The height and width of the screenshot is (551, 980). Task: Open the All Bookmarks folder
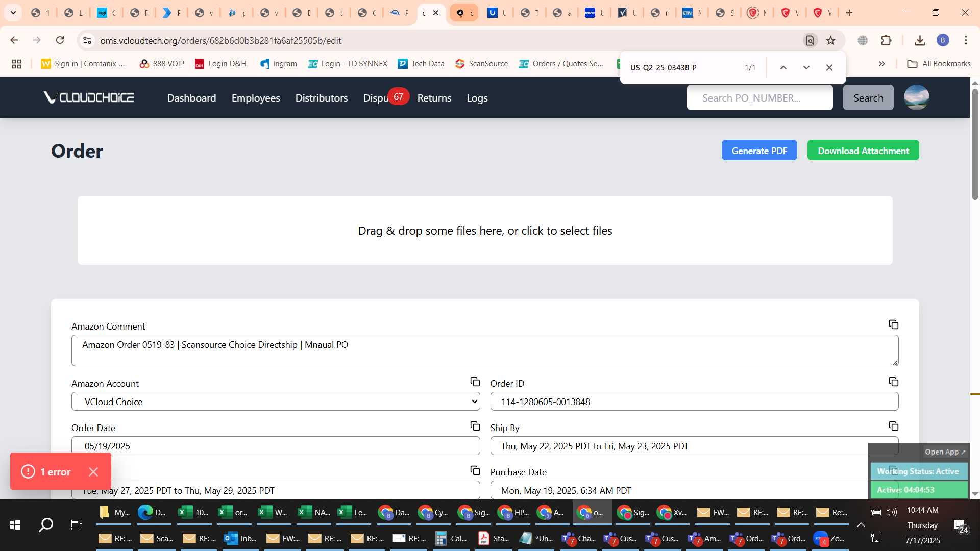[x=939, y=64]
